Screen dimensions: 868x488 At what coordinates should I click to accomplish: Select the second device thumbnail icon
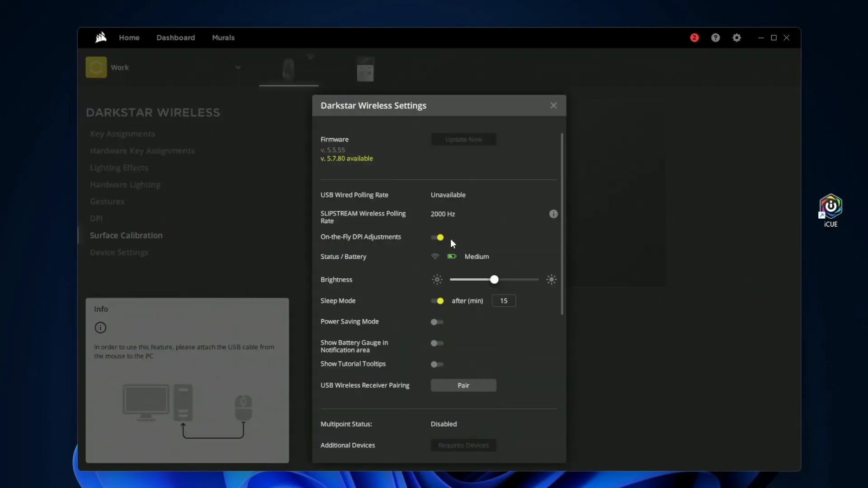[365, 69]
